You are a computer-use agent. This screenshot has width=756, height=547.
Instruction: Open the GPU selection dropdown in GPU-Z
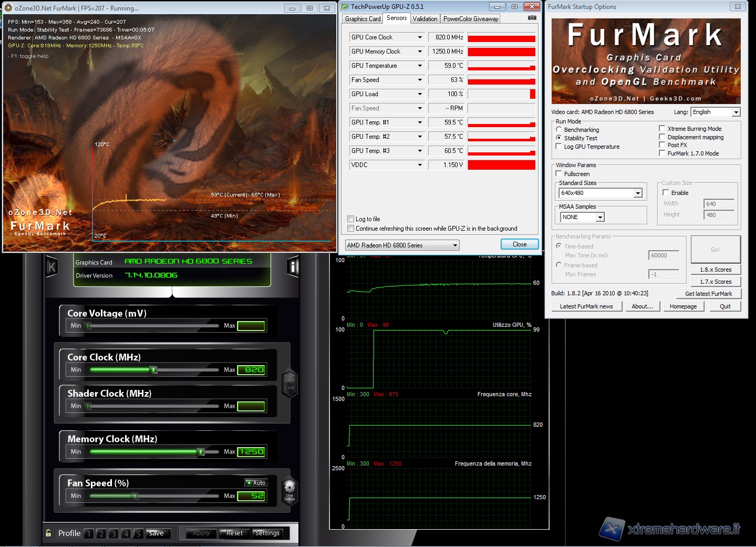coord(455,245)
